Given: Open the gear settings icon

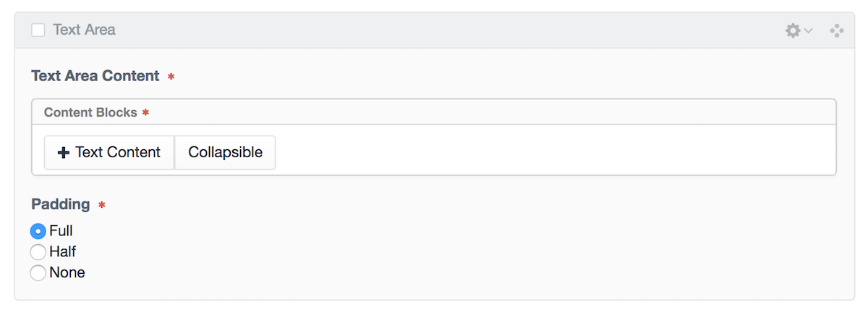Looking at the screenshot, I should pos(793,30).
